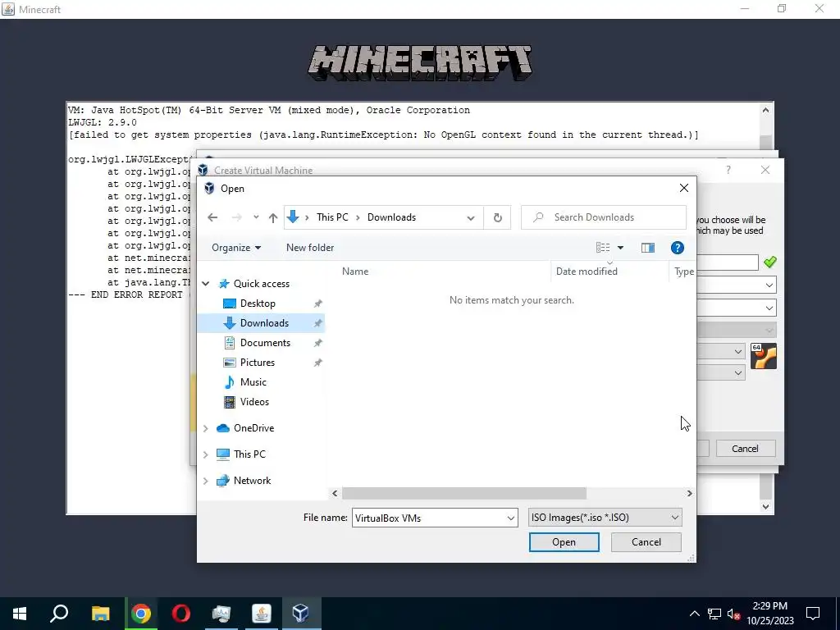
Task: Click the green checkmark validity icon
Action: click(769, 262)
